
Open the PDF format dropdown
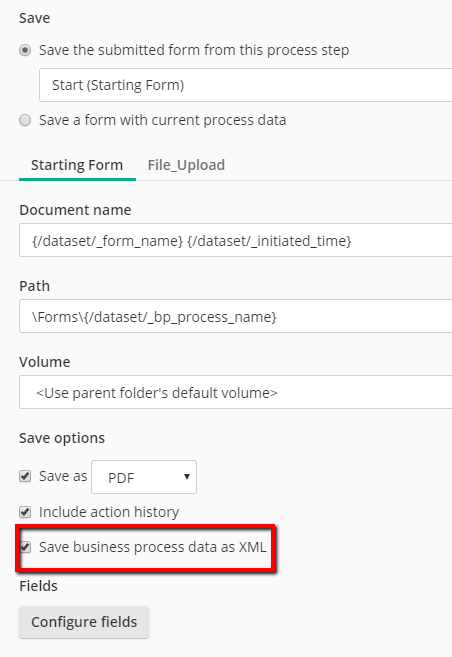(x=144, y=477)
